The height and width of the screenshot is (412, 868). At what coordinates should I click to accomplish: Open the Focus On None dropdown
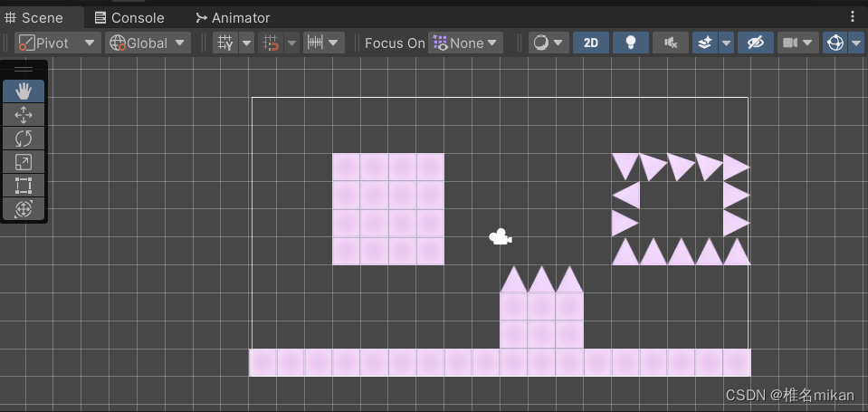point(465,43)
